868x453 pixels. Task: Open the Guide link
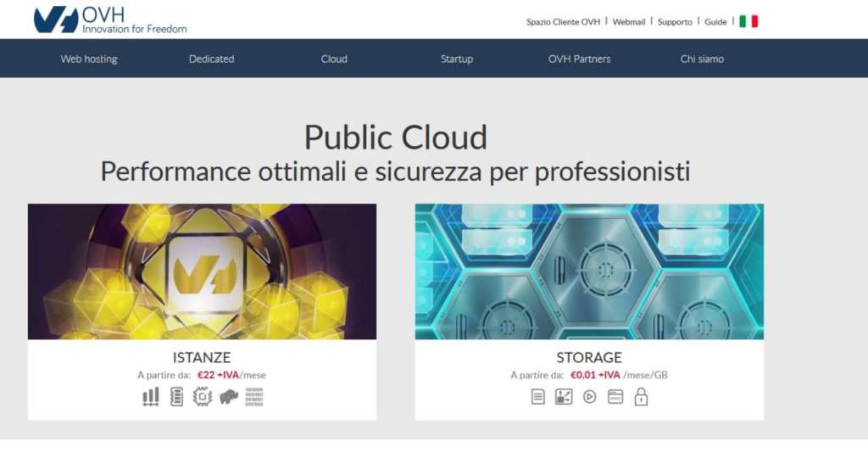click(715, 22)
